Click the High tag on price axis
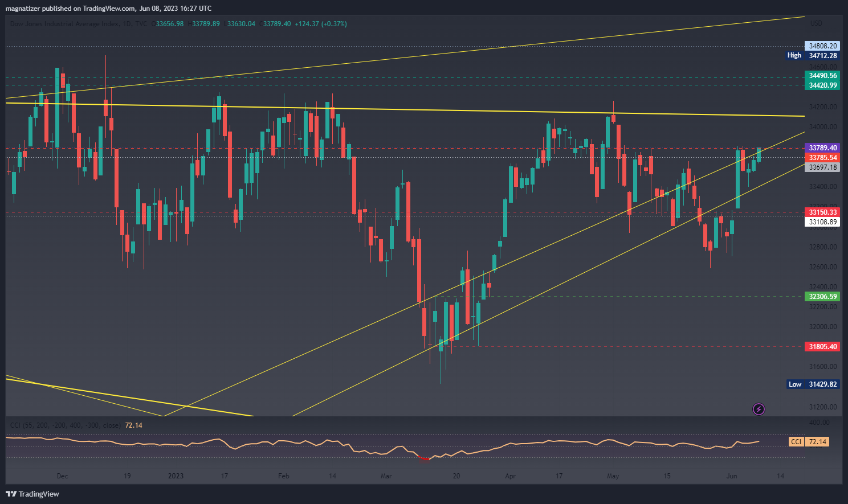The height and width of the screenshot is (504, 848). tap(794, 56)
